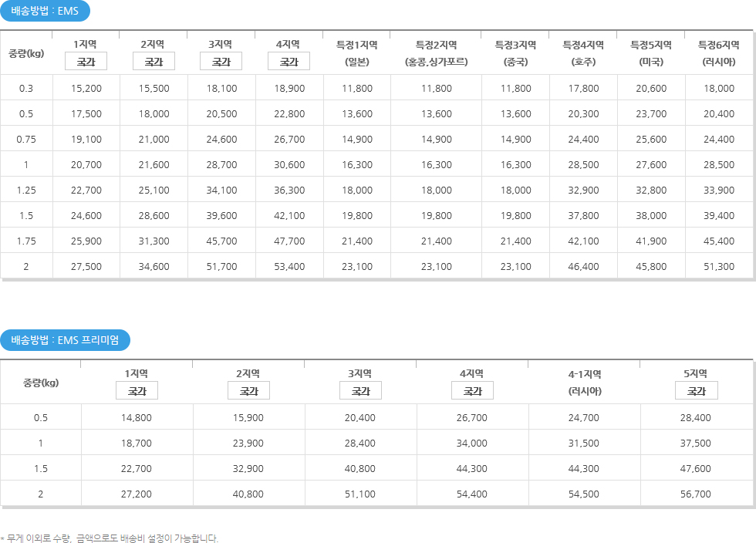Click the 특정1지역 (일본) column header
This screenshot has height=543, width=756.
click(356, 53)
